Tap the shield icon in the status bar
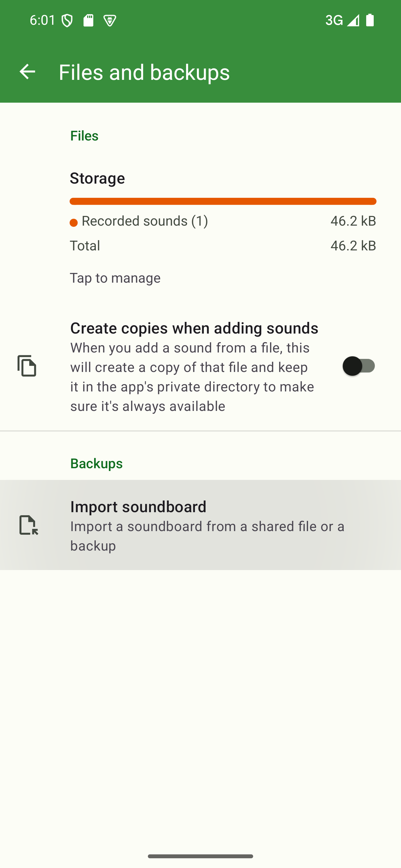The height and width of the screenshot is (868, 401). click(67, 21)
